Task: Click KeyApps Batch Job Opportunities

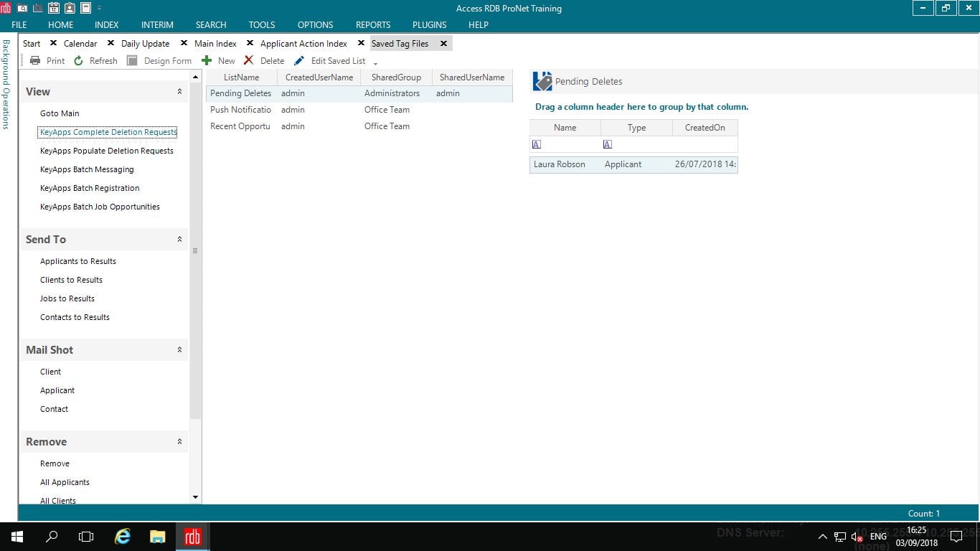Action: tap(100, 207)
